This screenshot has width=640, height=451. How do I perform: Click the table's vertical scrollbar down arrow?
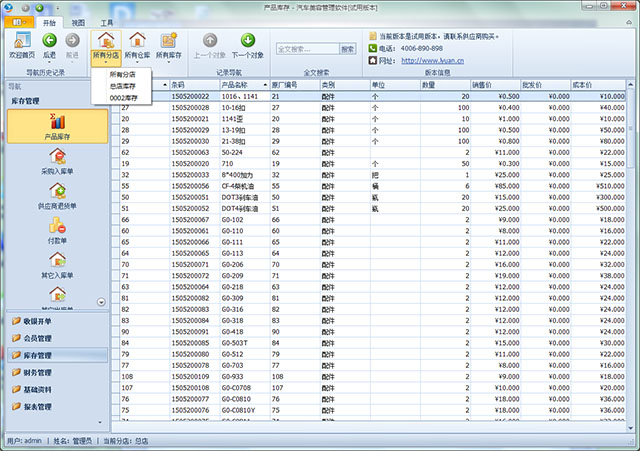(x=630, y=428)
